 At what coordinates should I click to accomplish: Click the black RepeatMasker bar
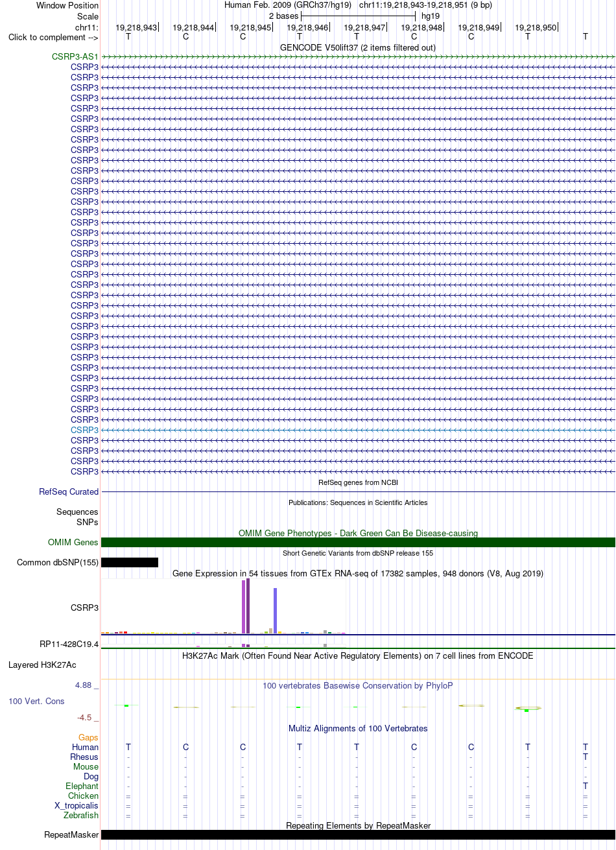point(358,835)
